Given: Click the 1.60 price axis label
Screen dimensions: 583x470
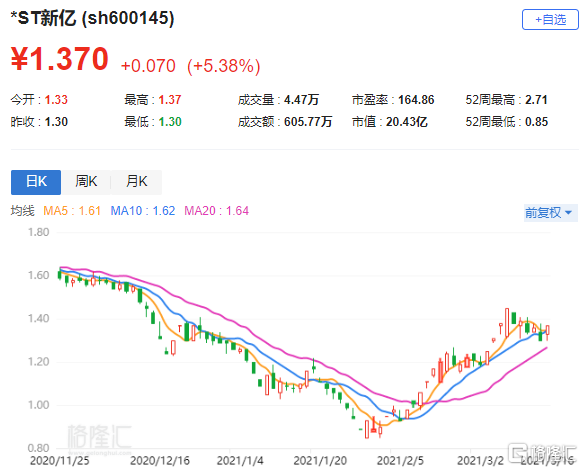Looking at the screenshot, I should click(x=38, y=276).
